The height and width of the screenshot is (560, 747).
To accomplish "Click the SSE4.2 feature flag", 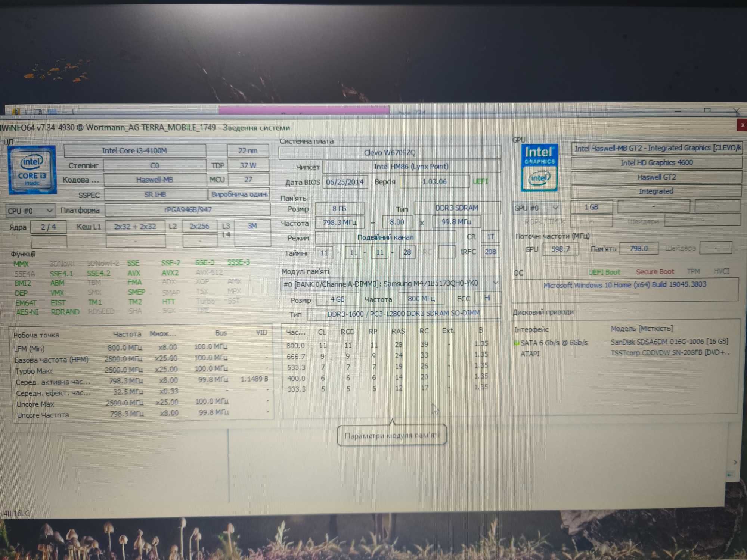I will 99,273.
